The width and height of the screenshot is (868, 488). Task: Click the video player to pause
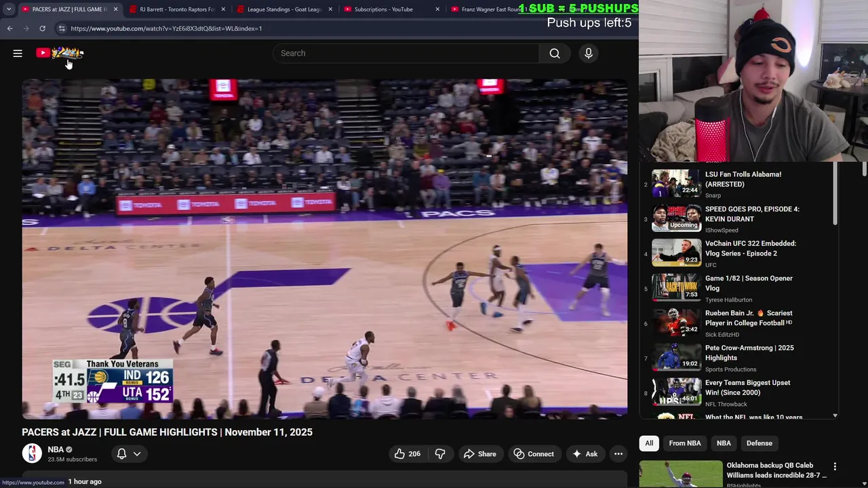pyautogui.click(x=324, y=249)
